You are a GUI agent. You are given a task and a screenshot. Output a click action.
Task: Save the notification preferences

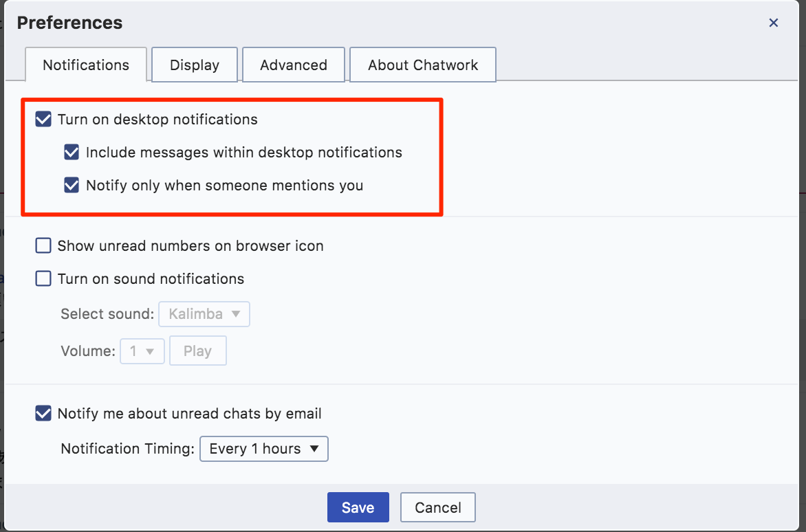point(358,507)
